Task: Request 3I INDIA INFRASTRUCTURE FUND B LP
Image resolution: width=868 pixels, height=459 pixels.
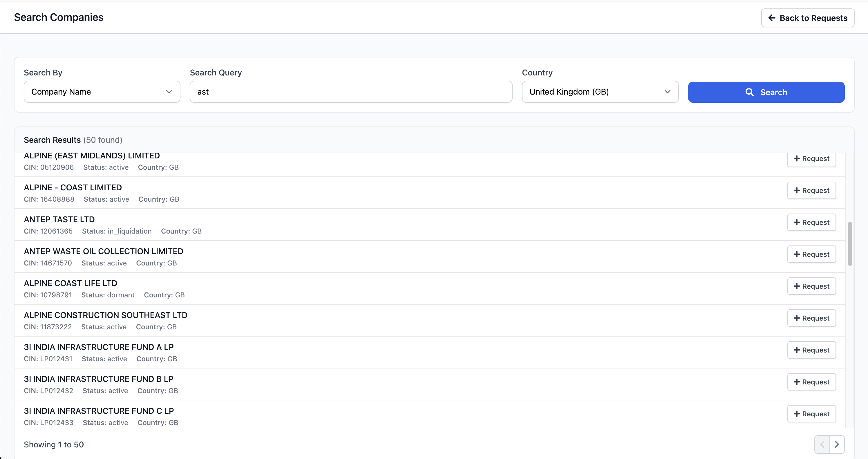Action: (811, 382)
